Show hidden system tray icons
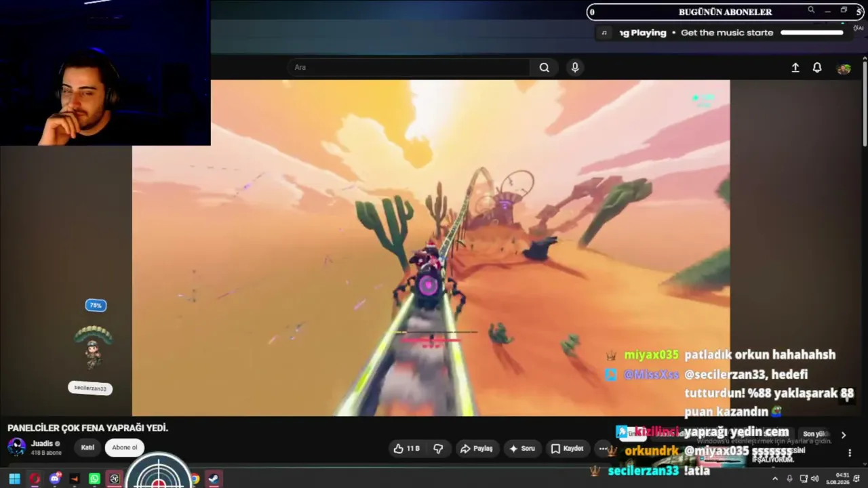The width and height of the screenshot is (868, 488). (775, 479)
